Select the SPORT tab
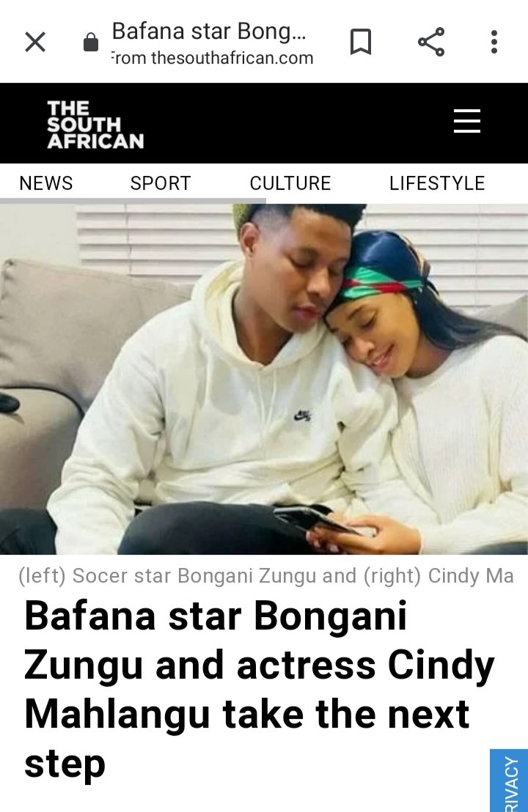This screenshot has width=528, height=812. pos(161,183)
